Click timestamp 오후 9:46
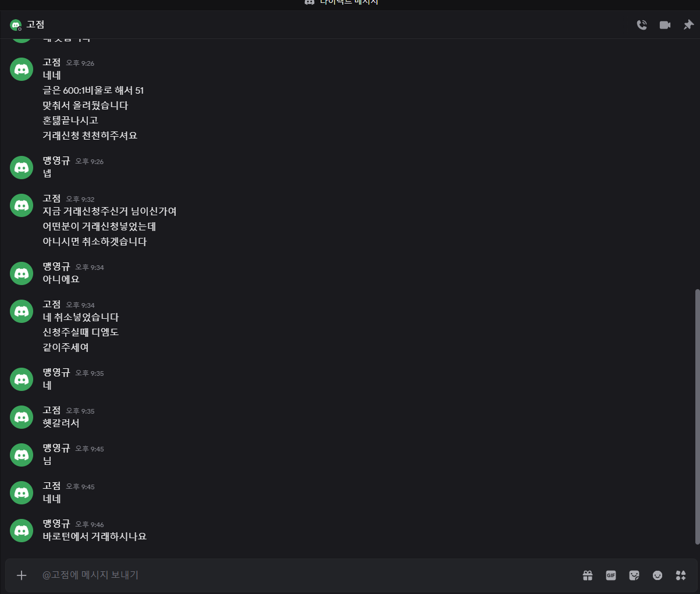700x594 pixels. coord(90,524)
